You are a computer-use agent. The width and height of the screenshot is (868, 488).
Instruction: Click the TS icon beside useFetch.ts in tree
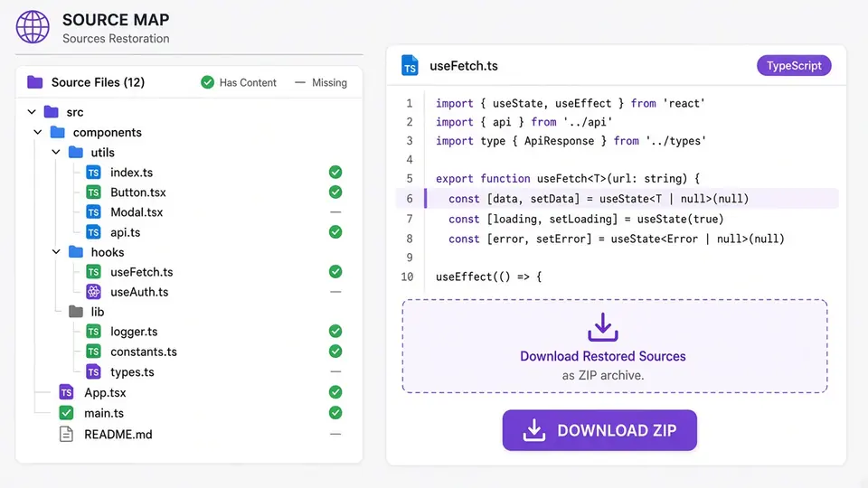[93, 272]
